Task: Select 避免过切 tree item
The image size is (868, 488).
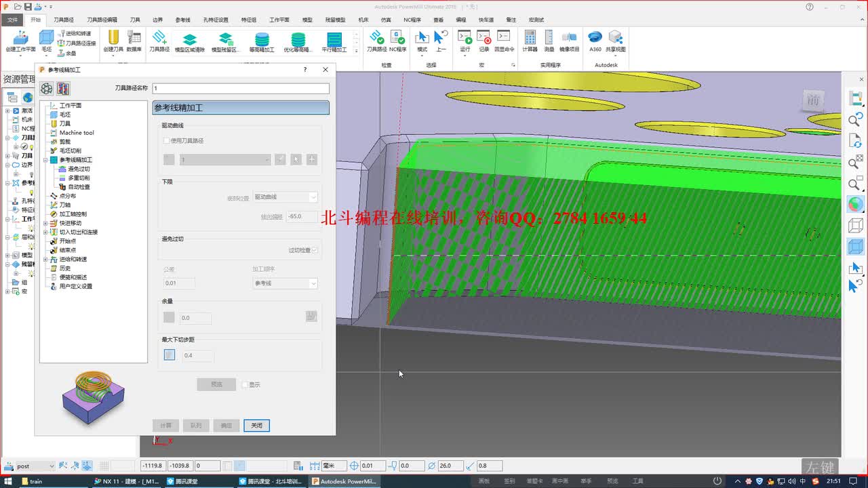Action: tap(78, 169)
